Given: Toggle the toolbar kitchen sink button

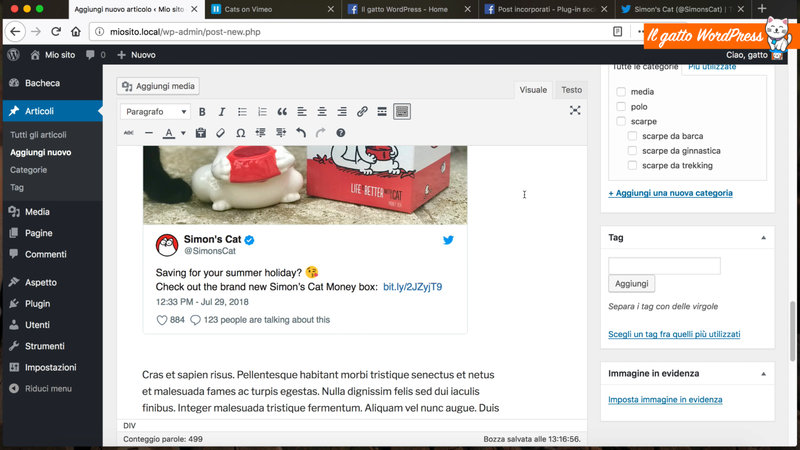Looking at the screenshot, I should [402, 112].
